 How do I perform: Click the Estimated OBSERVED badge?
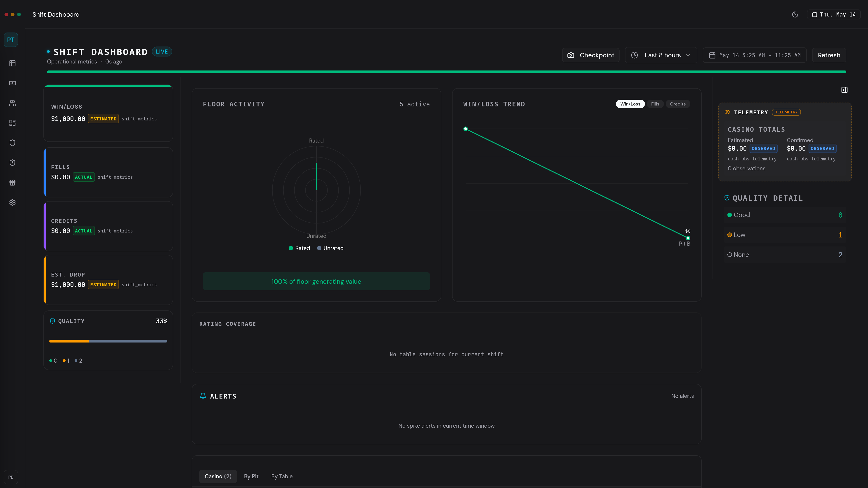[763, 148]
